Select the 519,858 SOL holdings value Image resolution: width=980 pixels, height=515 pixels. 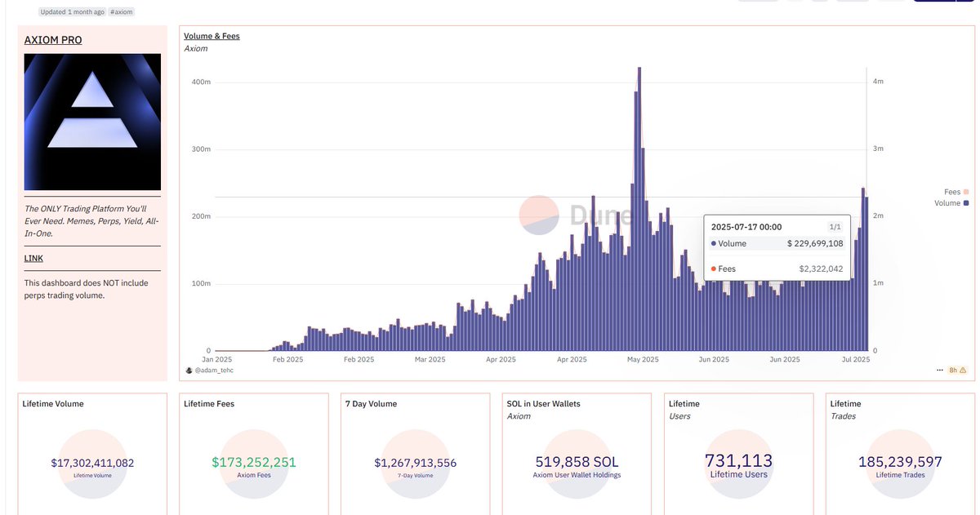click(x=577, y=461)
